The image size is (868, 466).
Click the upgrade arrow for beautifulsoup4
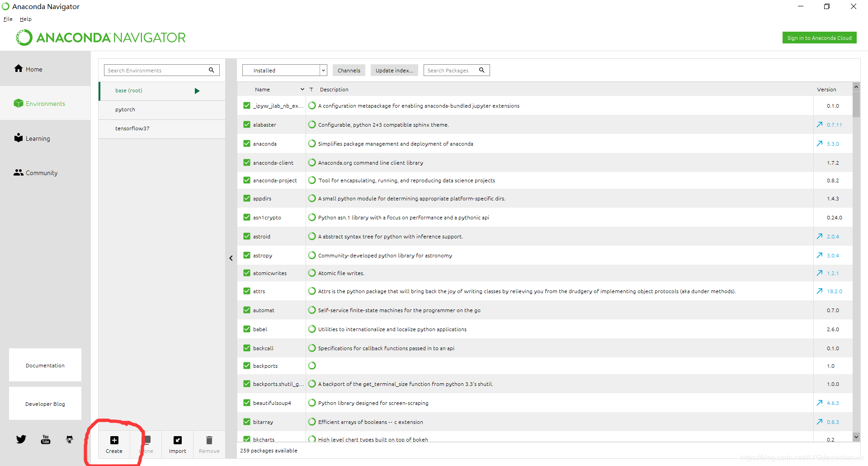pos(820,403)
